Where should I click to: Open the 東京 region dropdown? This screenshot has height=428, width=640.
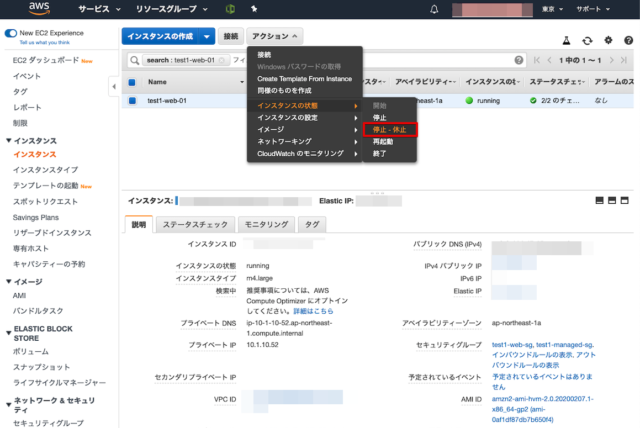click(x=552, y=9)
